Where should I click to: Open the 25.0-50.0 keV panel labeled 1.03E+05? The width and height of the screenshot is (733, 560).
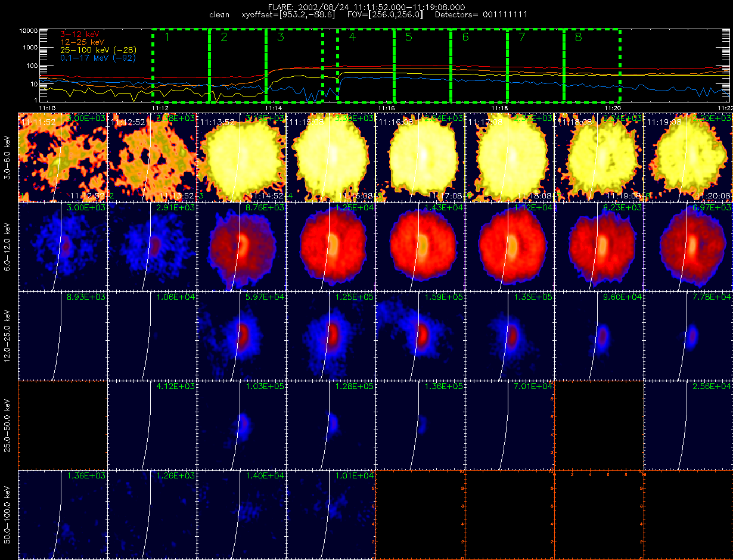tap(242, 425)
